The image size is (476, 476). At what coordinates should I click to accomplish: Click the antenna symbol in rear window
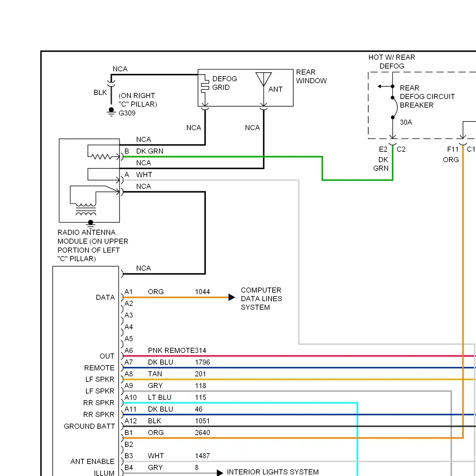pyautogui.click(x=264, y=79)
